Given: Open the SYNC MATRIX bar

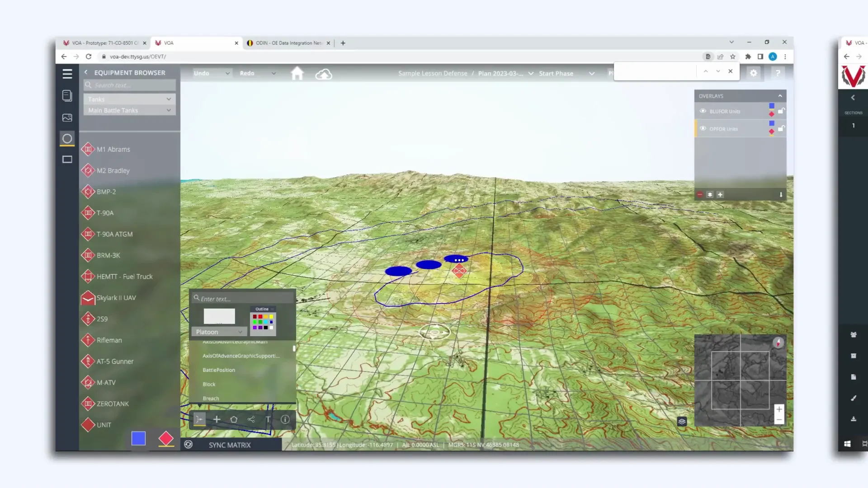Looking at the screenshot, I should (x=229, y=445).
